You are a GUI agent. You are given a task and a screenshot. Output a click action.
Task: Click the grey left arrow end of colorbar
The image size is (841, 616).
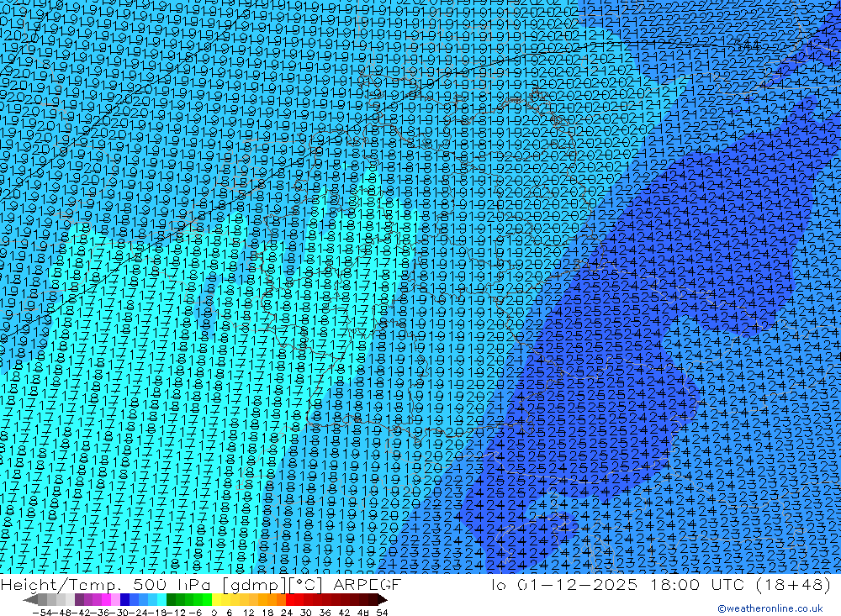pyautogui.click(x=30, y=600)
